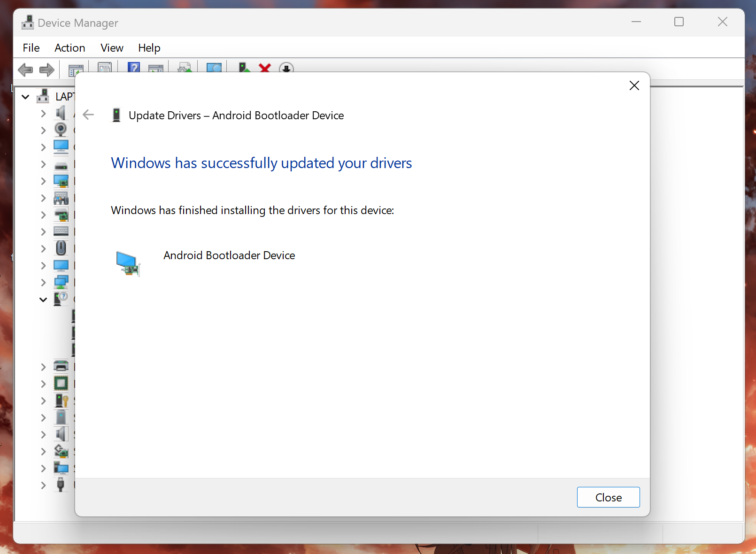756x554 pixels.
Task: Select the system devices computer icon
Action: [61, 468]
